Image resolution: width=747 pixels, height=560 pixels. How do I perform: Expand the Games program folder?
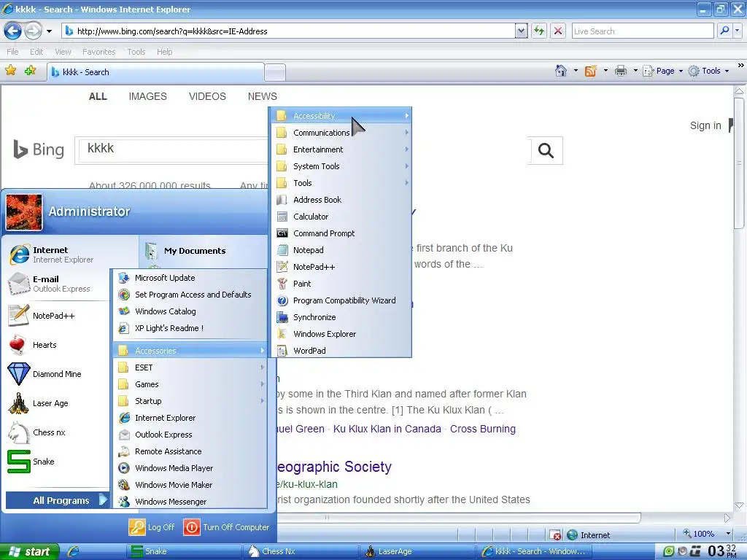[190, 384]
